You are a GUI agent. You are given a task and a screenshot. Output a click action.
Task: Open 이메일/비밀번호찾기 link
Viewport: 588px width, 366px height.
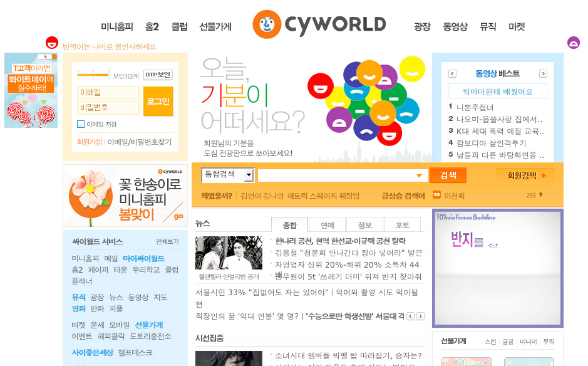point(140,142)
